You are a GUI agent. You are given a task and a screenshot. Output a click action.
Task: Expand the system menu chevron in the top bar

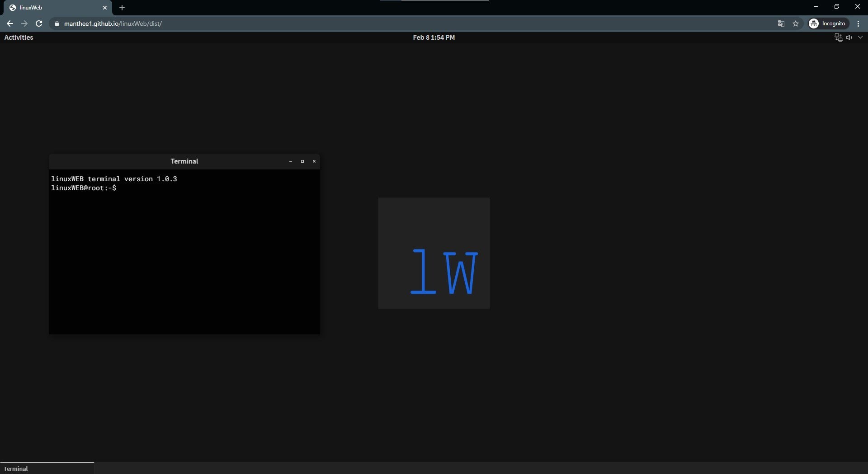pos(860,38)
